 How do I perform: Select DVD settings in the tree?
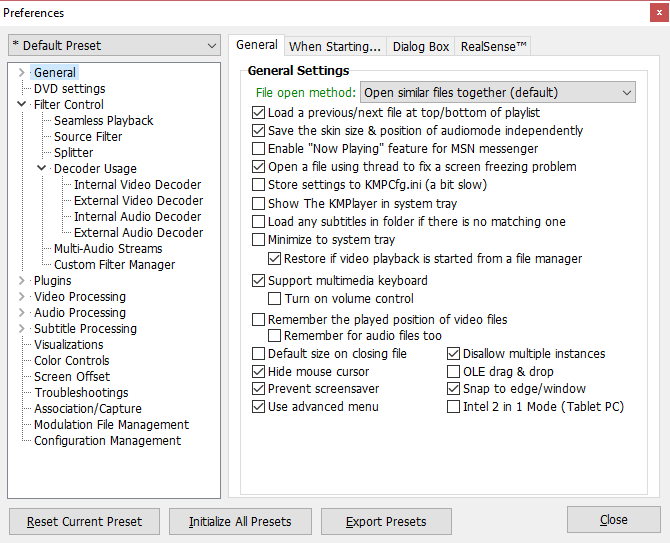click(69, 88)
